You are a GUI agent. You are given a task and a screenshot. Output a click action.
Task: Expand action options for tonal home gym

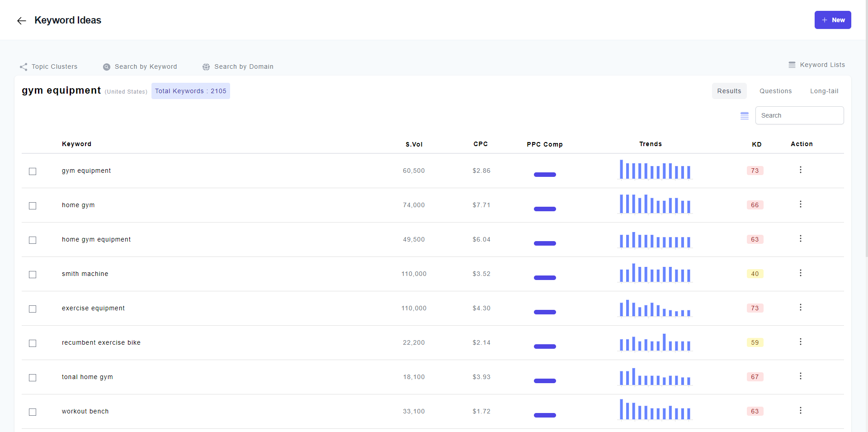tap(800, 376)
